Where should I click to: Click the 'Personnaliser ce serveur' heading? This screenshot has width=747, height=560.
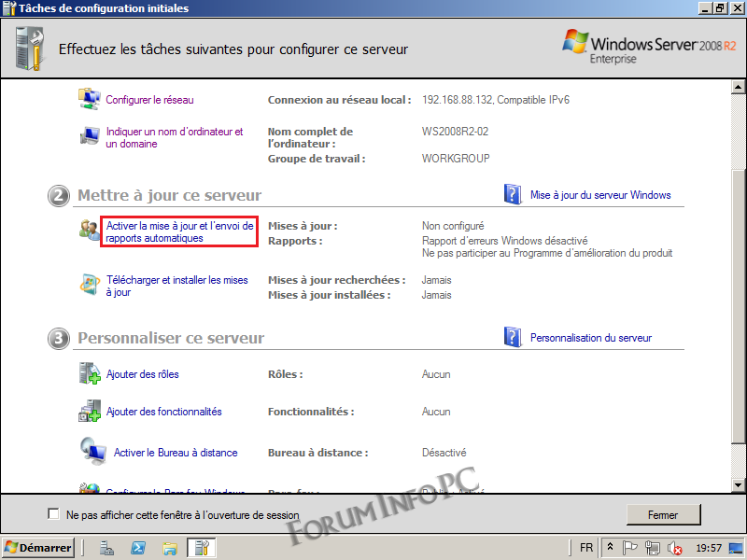coord(171,338)
